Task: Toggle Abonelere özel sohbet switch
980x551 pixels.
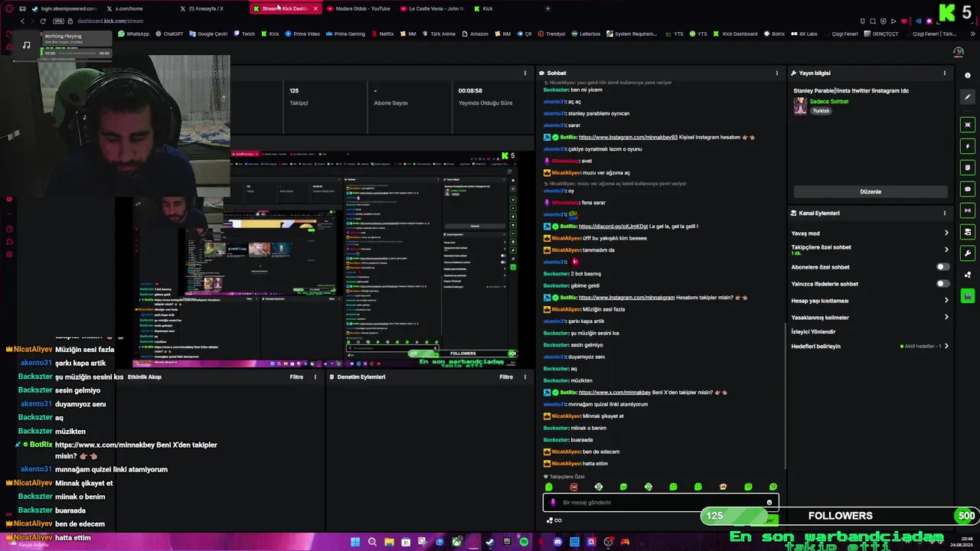Action: 942,267
